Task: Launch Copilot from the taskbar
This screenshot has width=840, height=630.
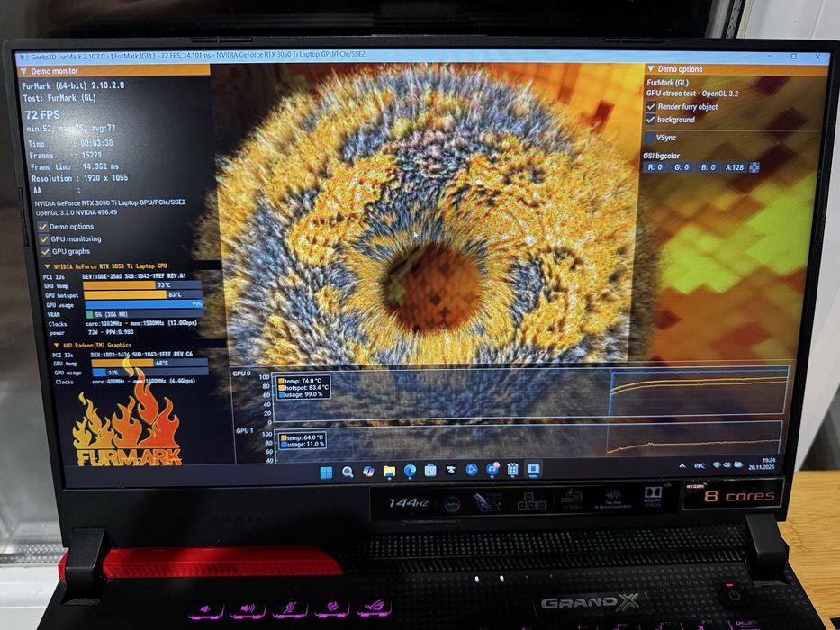Action: click(368, 472)
